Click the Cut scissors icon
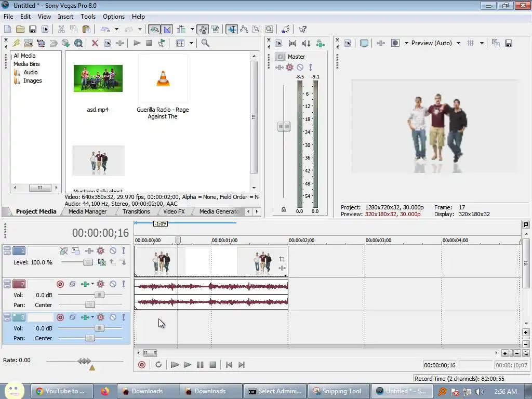The height and width of the screenshot is (399, 532). (61, 29)
